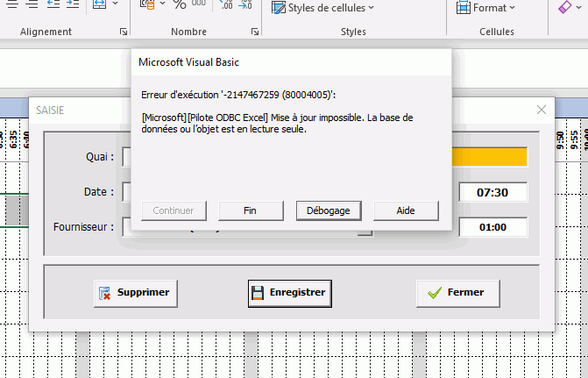Click the Quai label in SAISIE
This screenshot has width=588, height=378.
click(100, 156)
